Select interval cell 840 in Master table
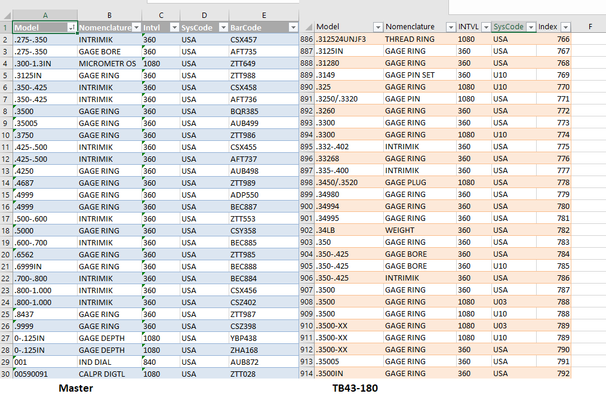This screenshot has height=400, width=606. click(161, 362)
